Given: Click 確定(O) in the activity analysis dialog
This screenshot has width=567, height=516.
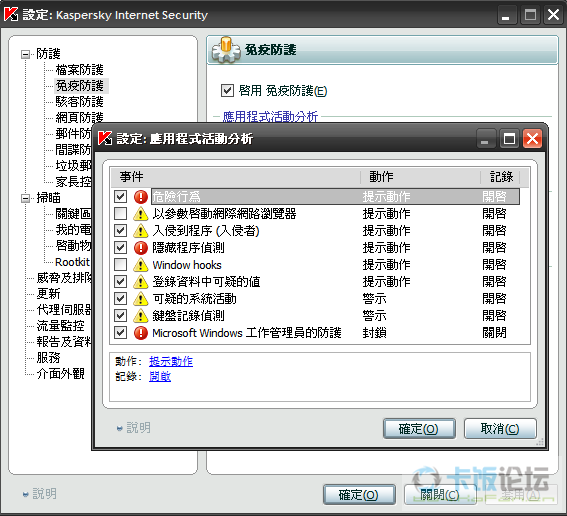Looking at the screenshot, I should pyautogui.click(x=419, y=429).
